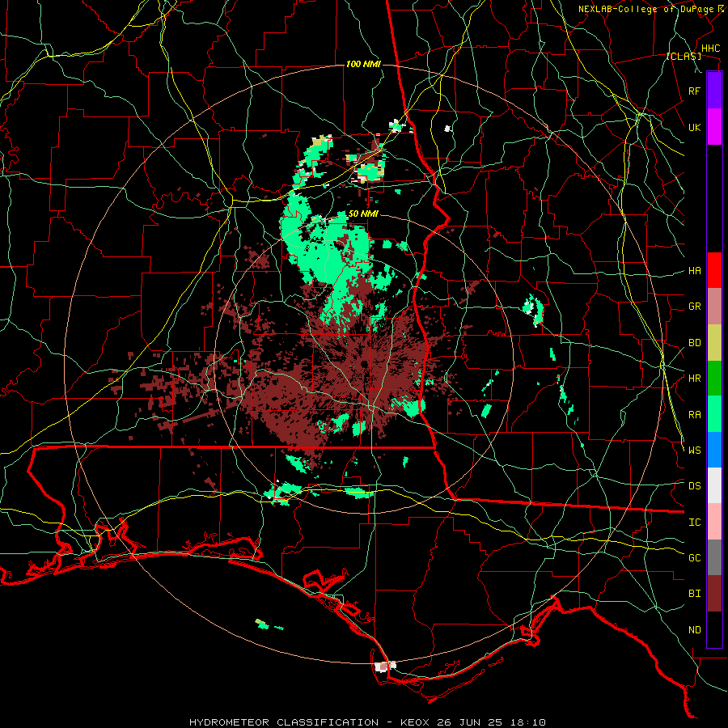The width and height of the screenshot is (728, 728).
Task: Click the UK legend label
Action: point(695,127)
